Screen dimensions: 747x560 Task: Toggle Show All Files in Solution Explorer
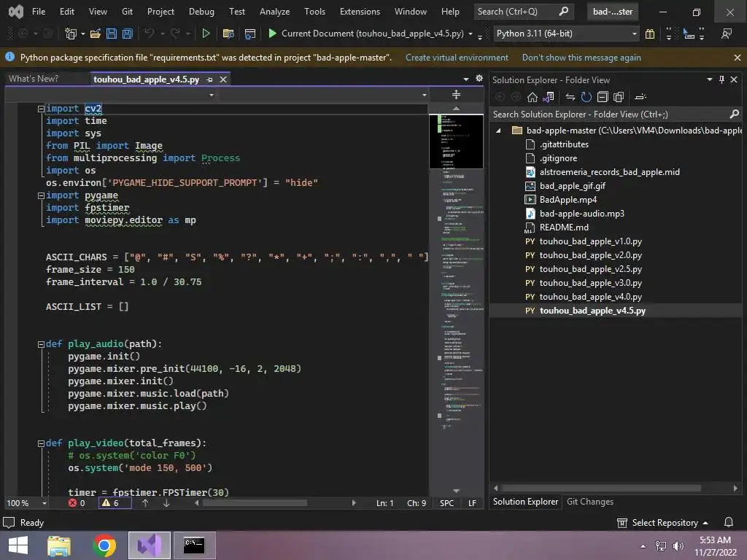(619, 97)
